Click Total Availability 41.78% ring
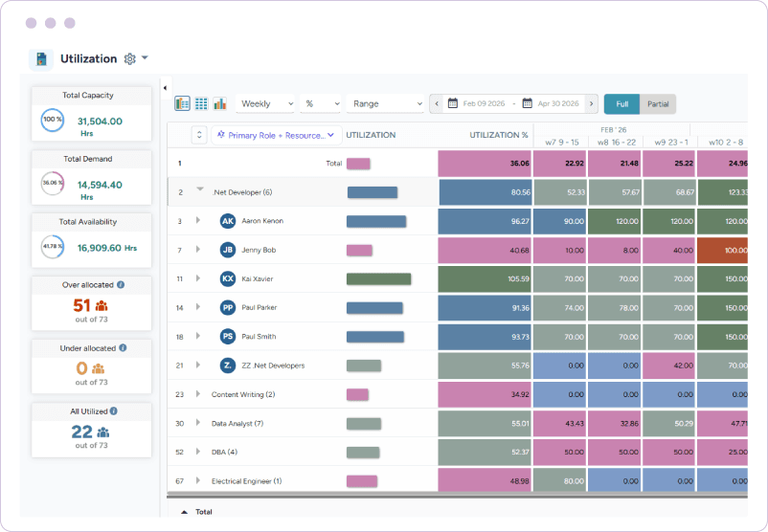This screenshot has height=532, width=768. pos(53,247)
